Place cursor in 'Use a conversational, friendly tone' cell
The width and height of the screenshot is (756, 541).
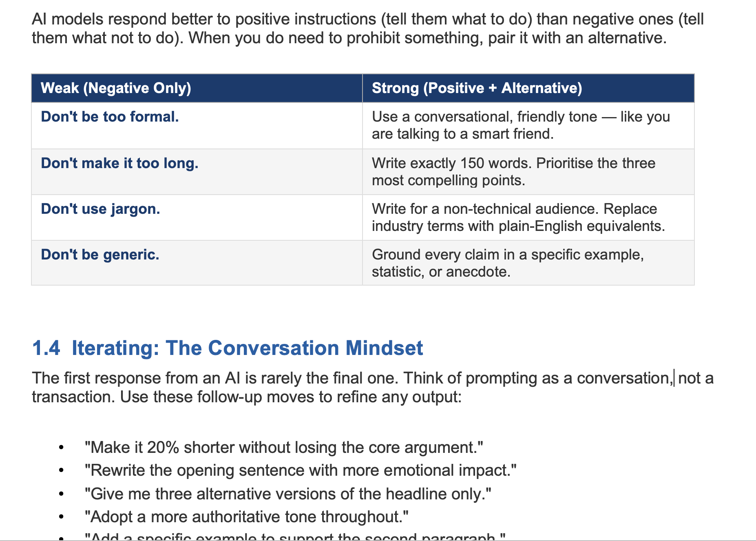[x=528, y=126]
